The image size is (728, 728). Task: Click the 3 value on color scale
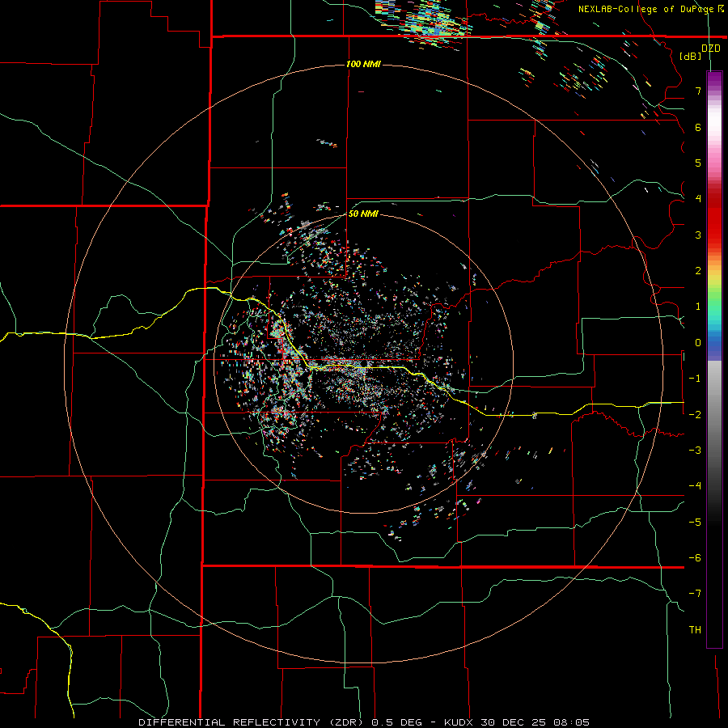coord(698,235)
